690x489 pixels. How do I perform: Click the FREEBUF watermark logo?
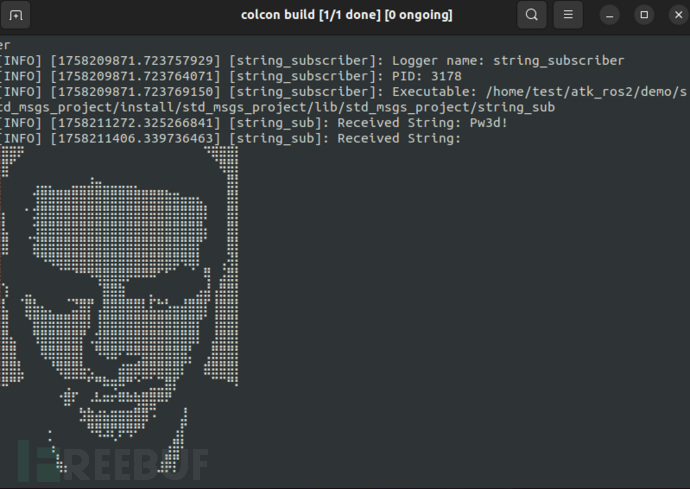[x=114, y=462]
